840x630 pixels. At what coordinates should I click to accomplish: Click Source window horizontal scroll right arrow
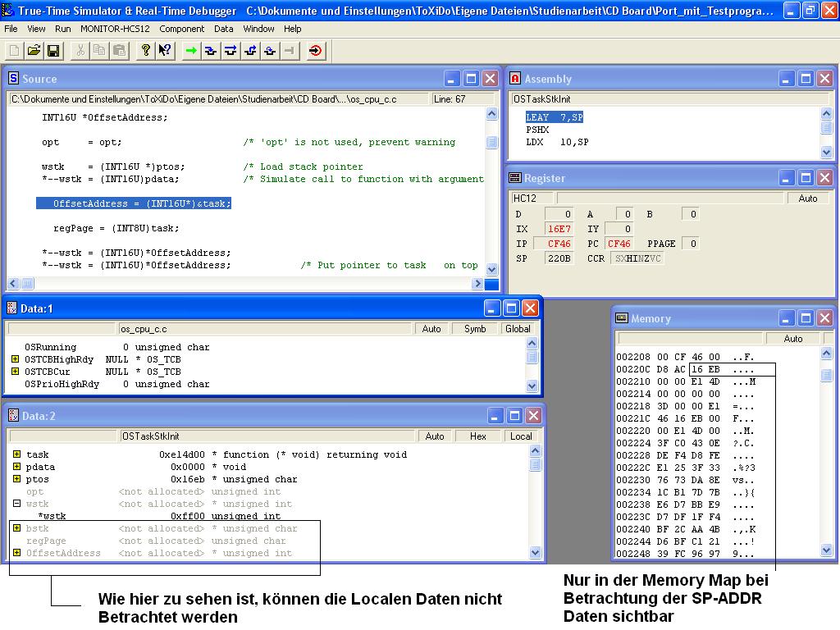[477, 283]
